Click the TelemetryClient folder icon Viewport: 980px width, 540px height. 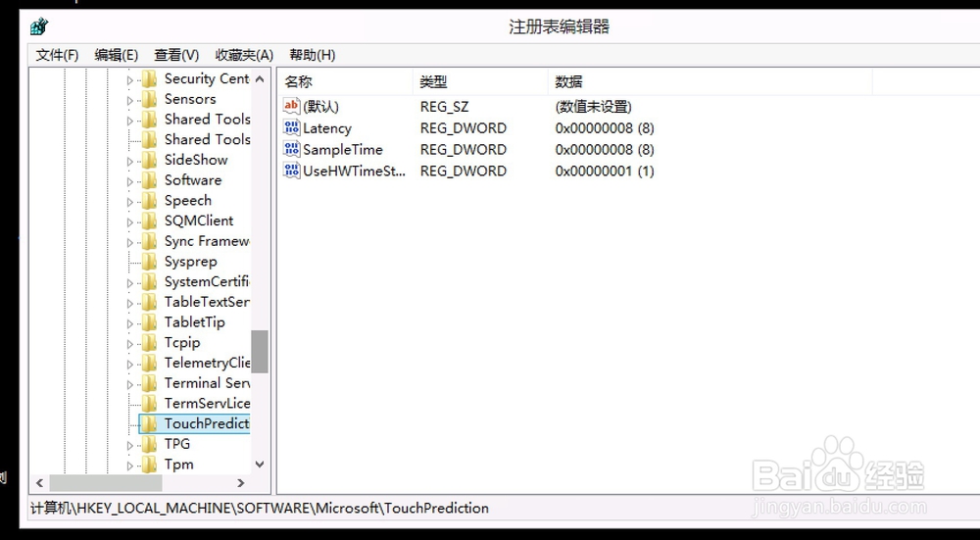tap(149, 364)
